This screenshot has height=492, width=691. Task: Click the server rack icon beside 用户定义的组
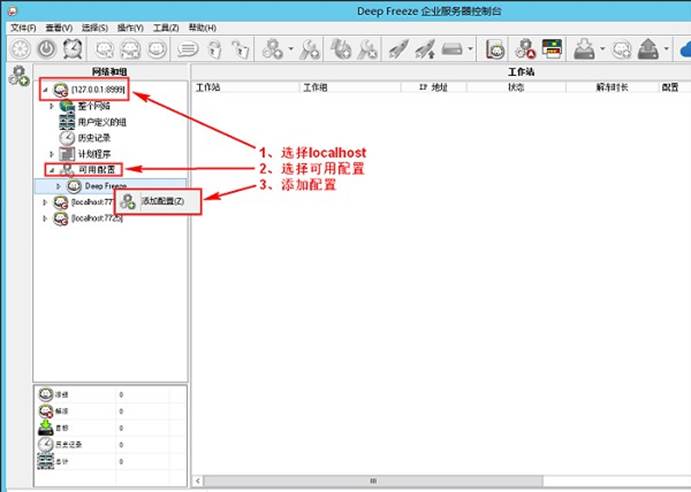pos(67,122)
